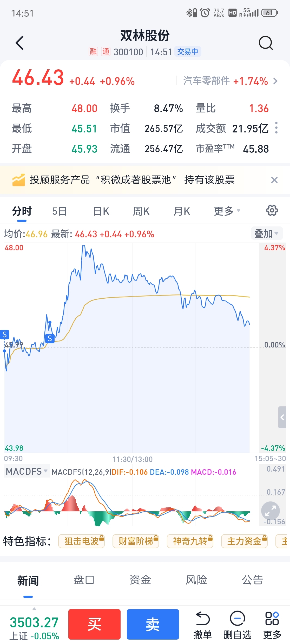Viewport: 290px width, 644px height.
Task: Select the 资金 tab
Action: tap(140, 580)
